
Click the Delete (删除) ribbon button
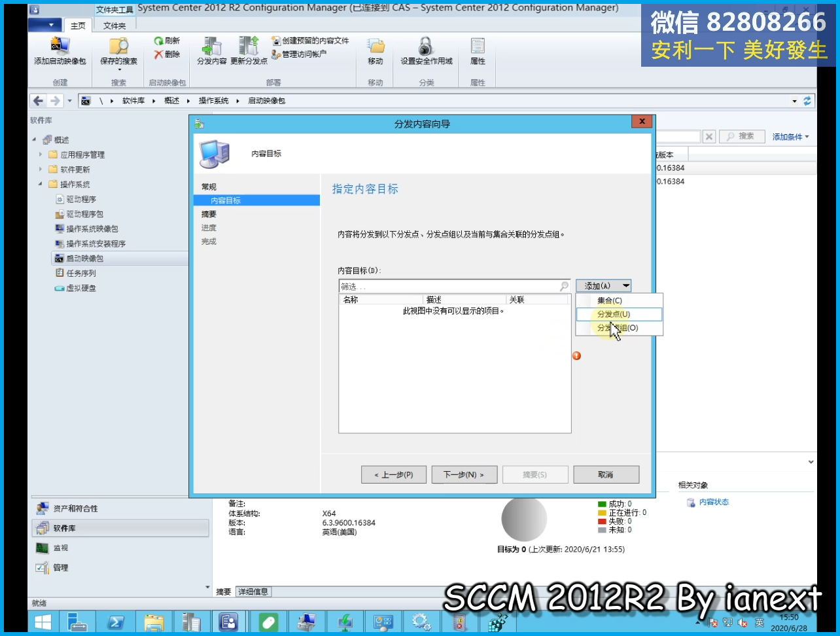click(x=167, y=54)
